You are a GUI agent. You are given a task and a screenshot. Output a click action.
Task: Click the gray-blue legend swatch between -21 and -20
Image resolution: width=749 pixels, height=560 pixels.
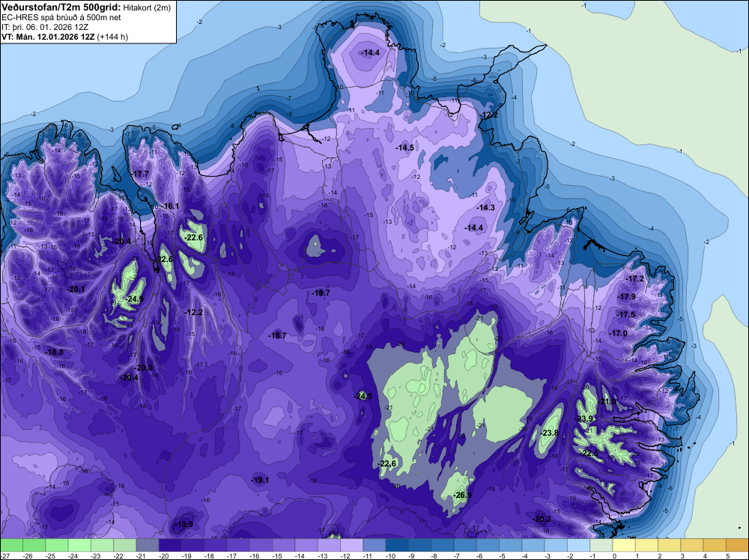click(148, 545)
